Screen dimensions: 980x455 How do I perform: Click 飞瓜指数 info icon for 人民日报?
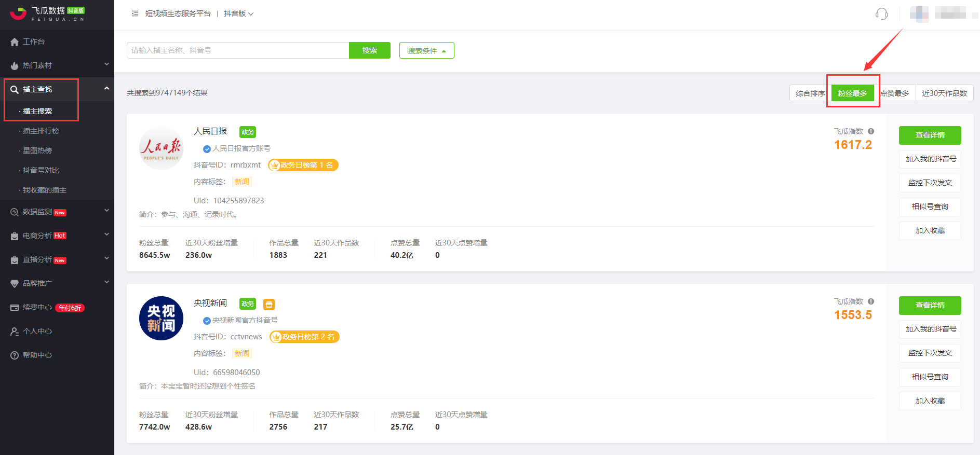pyautogui.click(x=871, y=131)
